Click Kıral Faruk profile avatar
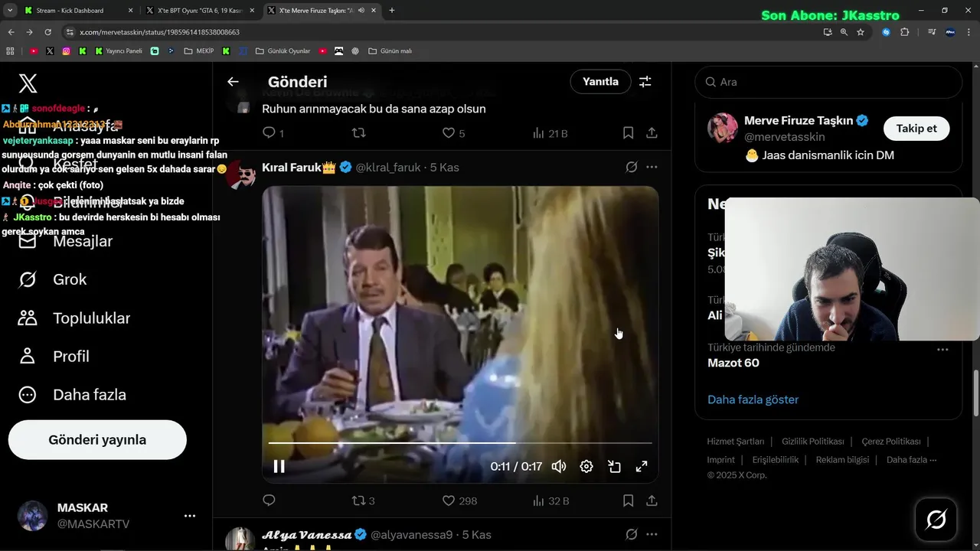This screenshot has height=551, width=980. click(x=242, y=174)
